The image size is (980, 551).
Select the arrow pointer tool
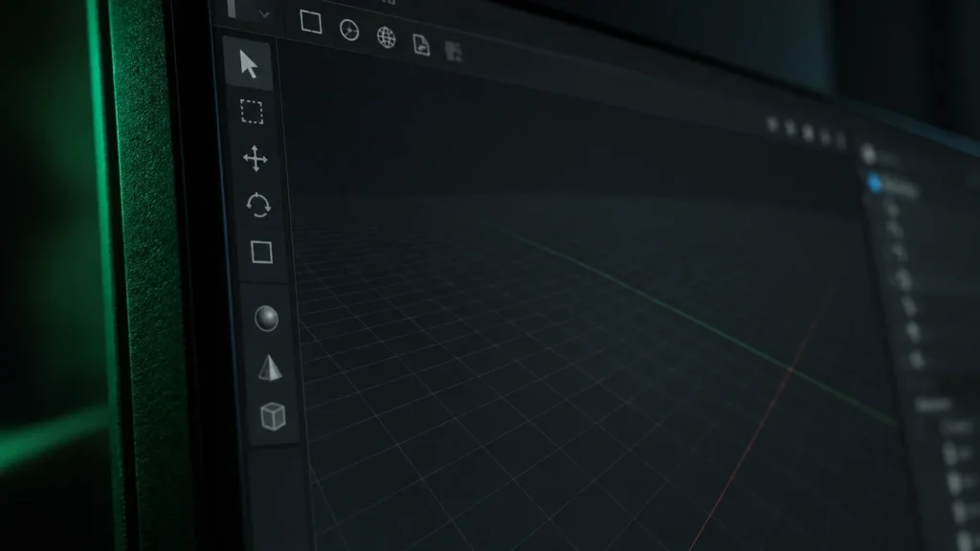tap(249, 64)
